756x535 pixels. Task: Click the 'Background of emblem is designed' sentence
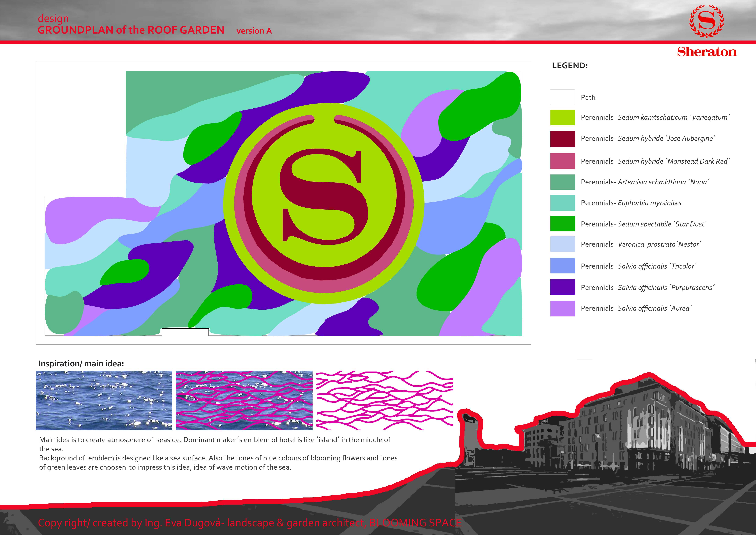click(x=218, y=463)
